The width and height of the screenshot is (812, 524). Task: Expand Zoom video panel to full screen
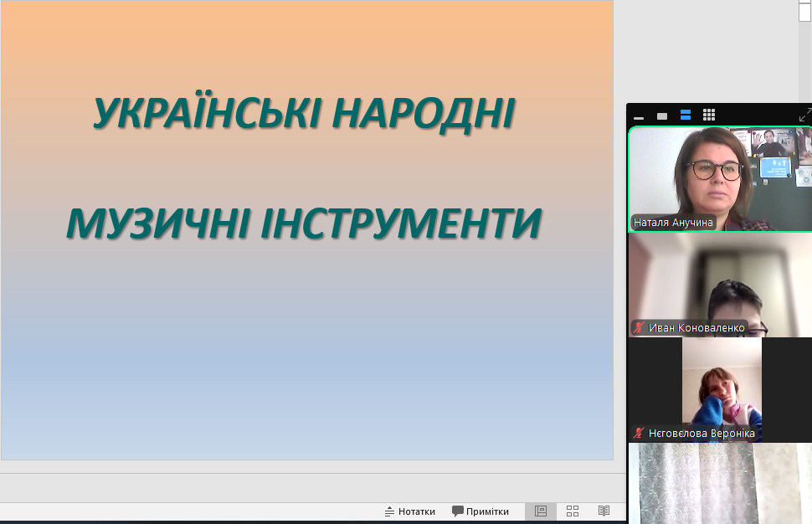click(x=804, y=115)
